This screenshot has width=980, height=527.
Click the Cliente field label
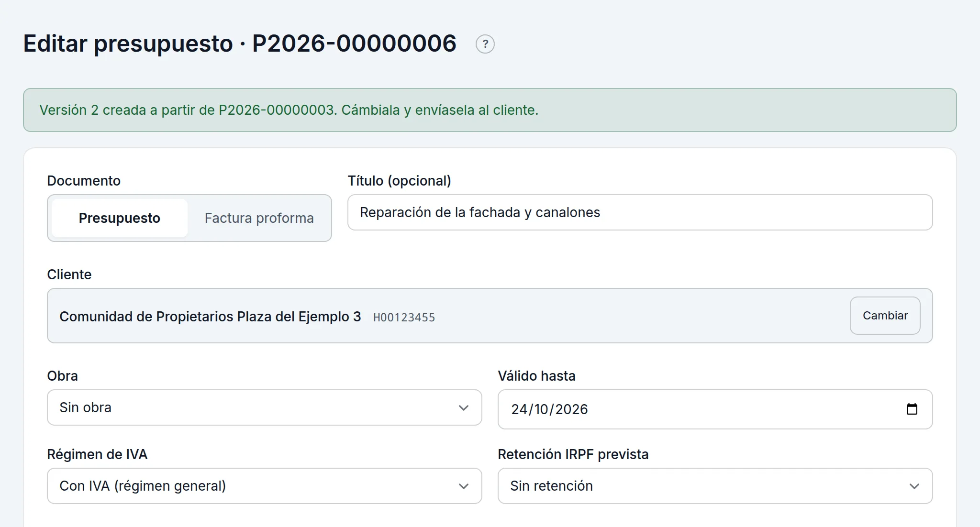pos(69,274)
